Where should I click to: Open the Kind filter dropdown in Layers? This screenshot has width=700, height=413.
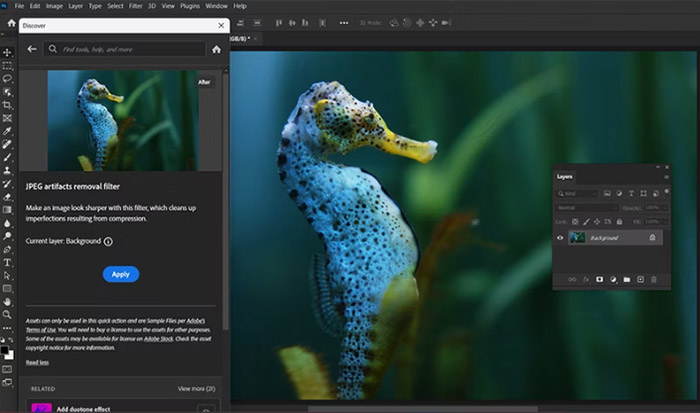pyautogui.click(x=577, y=193)
